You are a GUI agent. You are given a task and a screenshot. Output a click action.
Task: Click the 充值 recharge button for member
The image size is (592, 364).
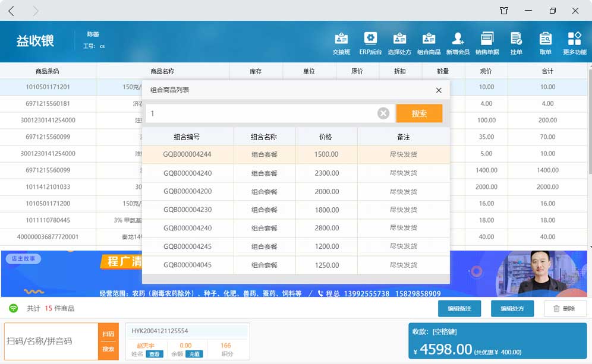(194, 354)
